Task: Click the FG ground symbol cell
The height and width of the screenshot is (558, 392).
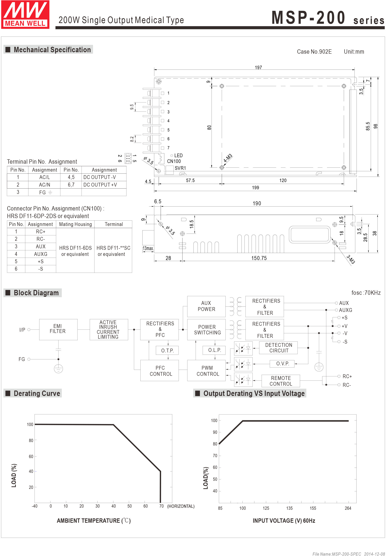Action: click(x=44, y=192)
